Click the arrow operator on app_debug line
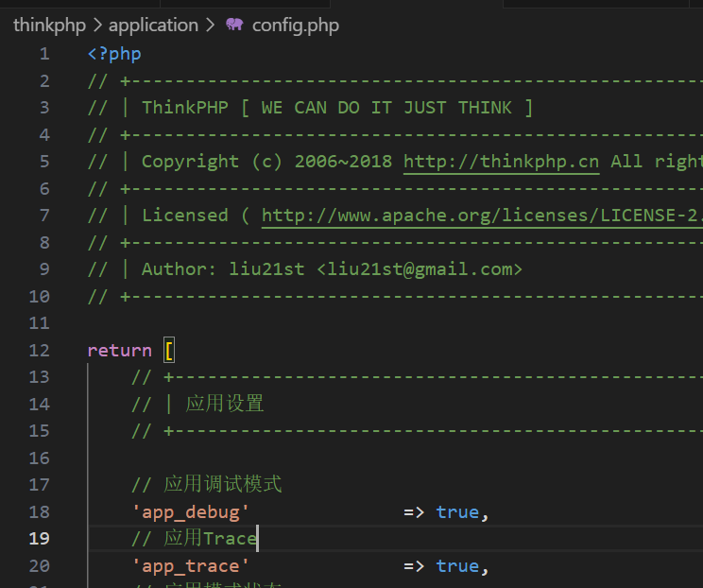This screenshot has height=588, width=703. tap(414, 512)
